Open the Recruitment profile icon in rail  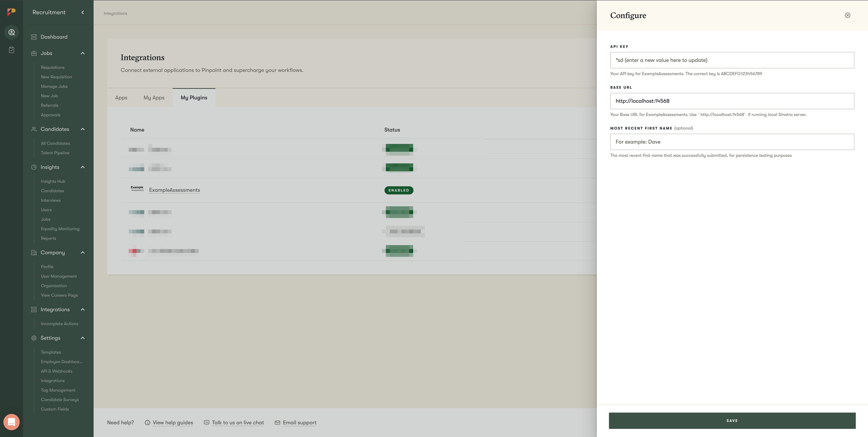pos(12,32)
